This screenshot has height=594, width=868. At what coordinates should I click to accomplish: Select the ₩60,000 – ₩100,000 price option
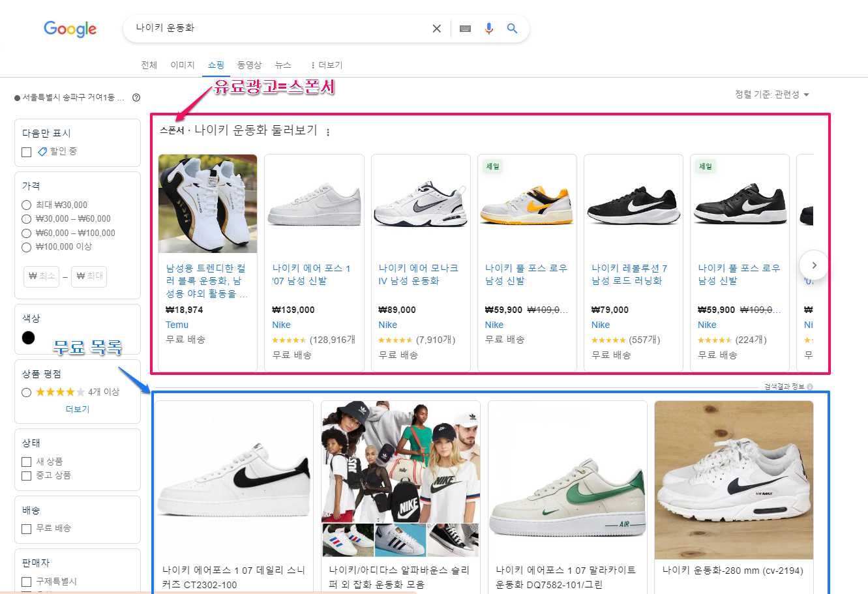coord(27,233)
